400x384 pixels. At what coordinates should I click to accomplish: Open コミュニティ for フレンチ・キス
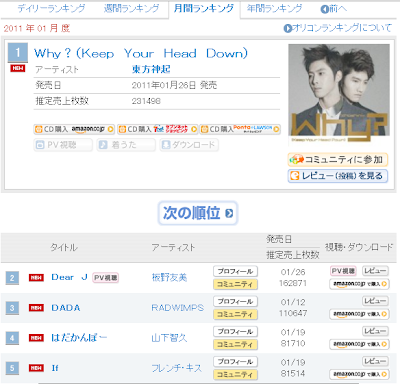pos(235,374)
